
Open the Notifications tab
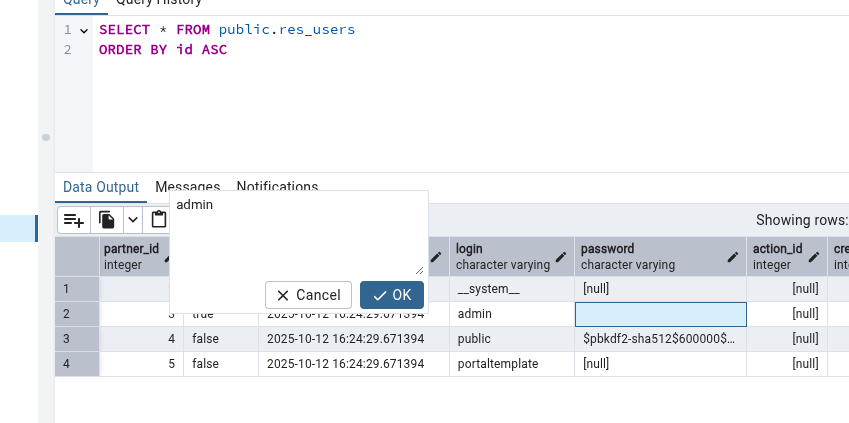[x=277, y=187]
